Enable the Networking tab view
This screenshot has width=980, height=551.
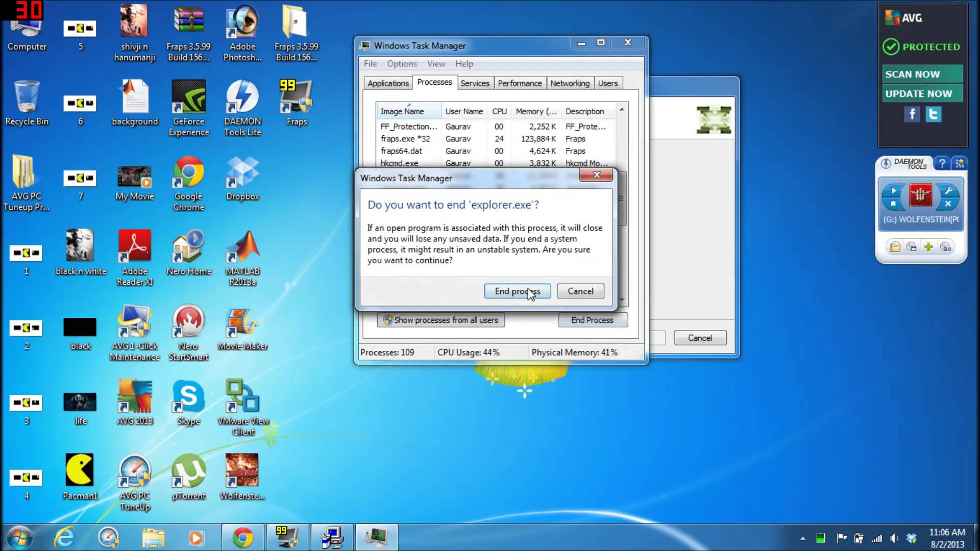coord(571,82)
